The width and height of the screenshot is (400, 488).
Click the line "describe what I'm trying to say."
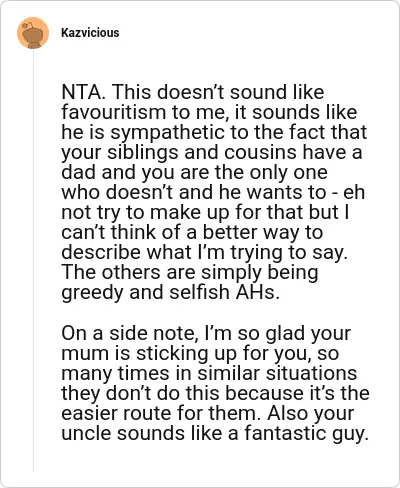[205, 252]
